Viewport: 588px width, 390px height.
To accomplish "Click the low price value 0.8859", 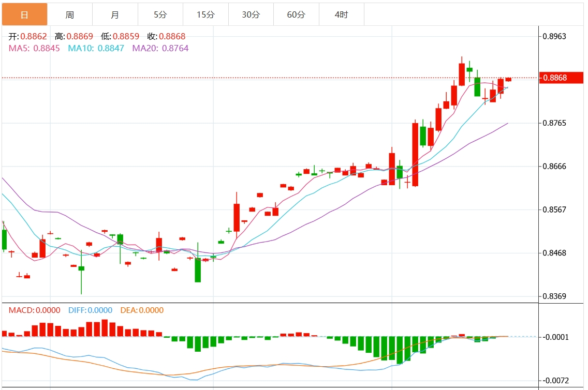I will 126,36.
